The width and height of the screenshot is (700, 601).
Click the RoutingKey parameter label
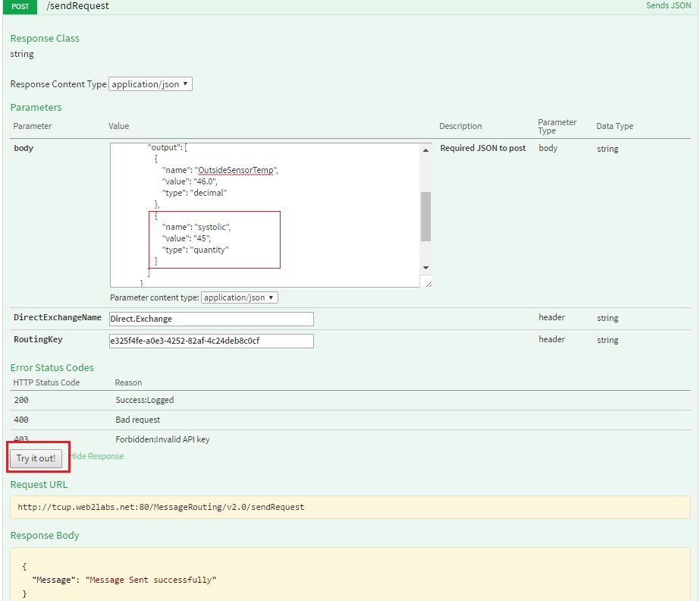point(38,339)
